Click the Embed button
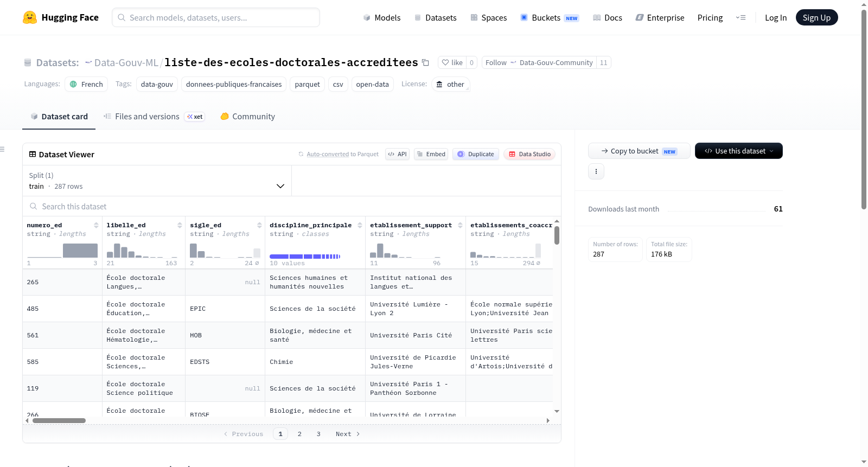 click(x=431, y=154)
